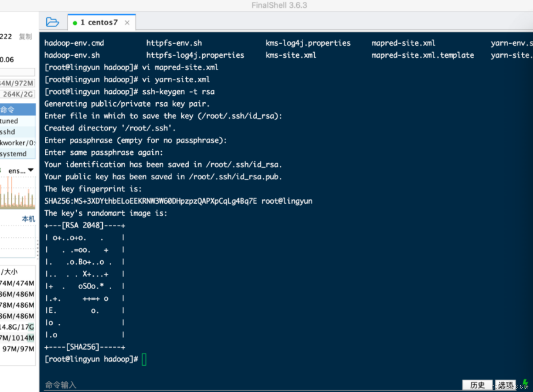Image resolution: width=533 pixels, height=392 pixels.
Task: Click the network traffic graph
Action: [x=18, y=193]
